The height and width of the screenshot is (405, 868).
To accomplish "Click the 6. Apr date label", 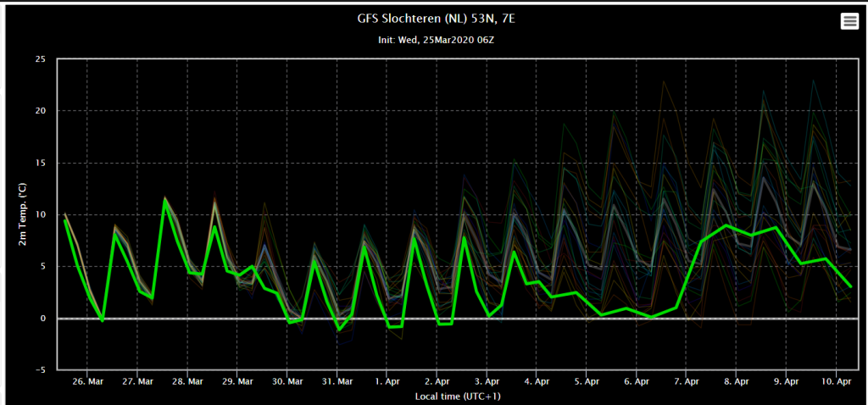I will click(636, 382).
